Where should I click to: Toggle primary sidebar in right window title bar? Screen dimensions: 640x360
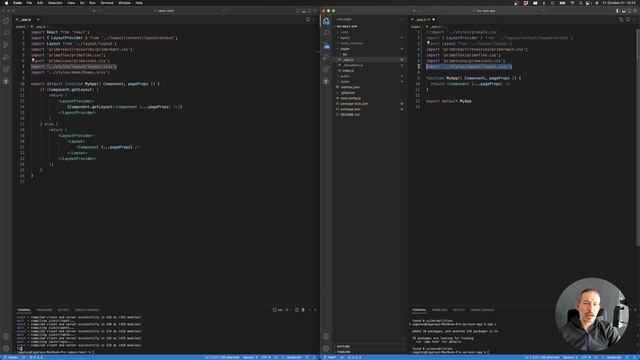[x=618, y=11]
